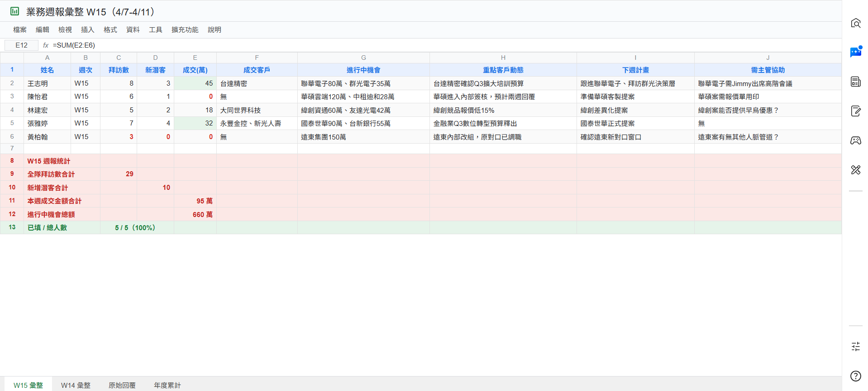This screenshot has height=391, width=868.
Task: Select column G header
Action: (363, 58)
